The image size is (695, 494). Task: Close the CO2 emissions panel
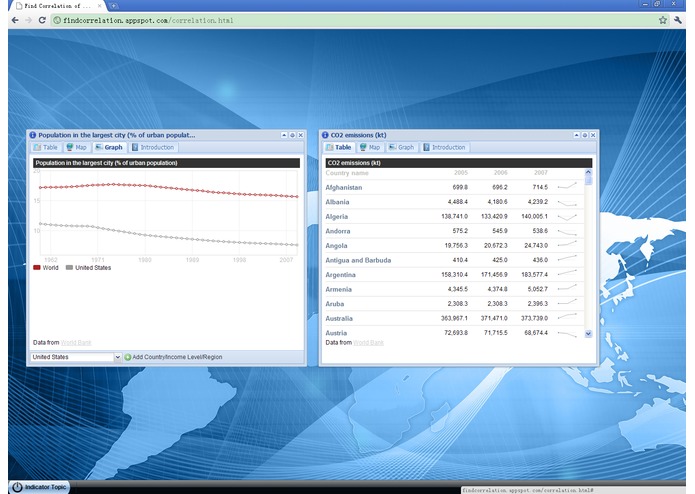point(593,135)
